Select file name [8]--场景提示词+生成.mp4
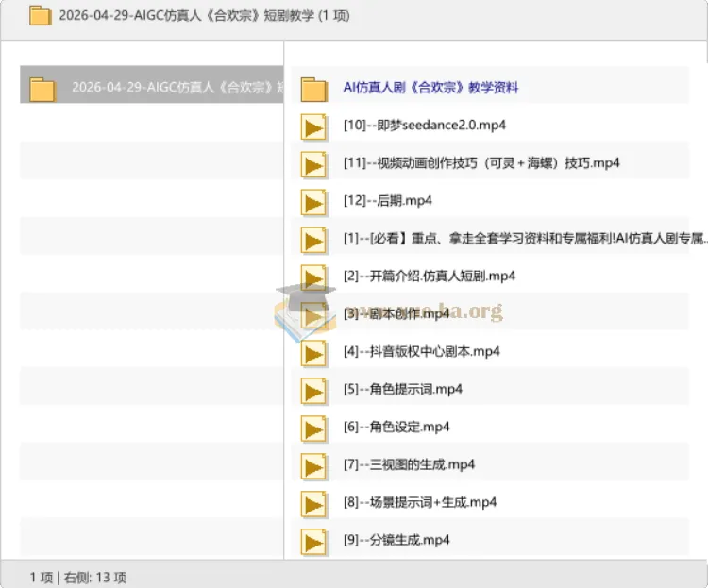 (420, 502)
